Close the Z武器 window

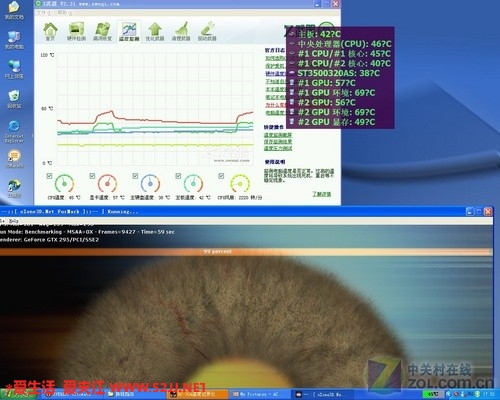point(335,4)
